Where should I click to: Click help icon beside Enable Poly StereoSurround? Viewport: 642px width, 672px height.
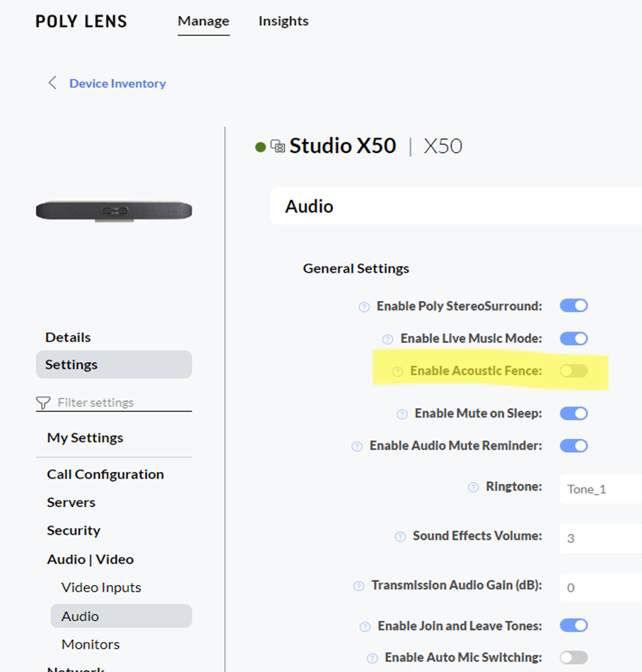click(364, 306)
